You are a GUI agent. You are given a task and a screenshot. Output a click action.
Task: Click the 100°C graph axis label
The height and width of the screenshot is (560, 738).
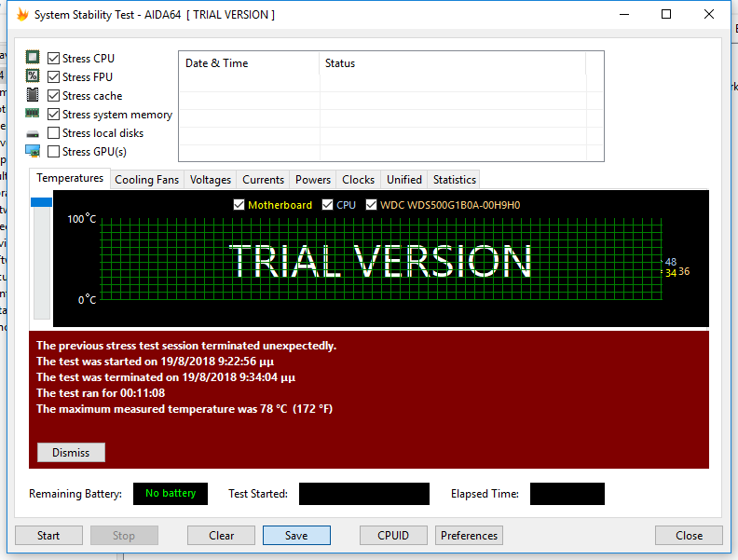click(x=81, y=219)
